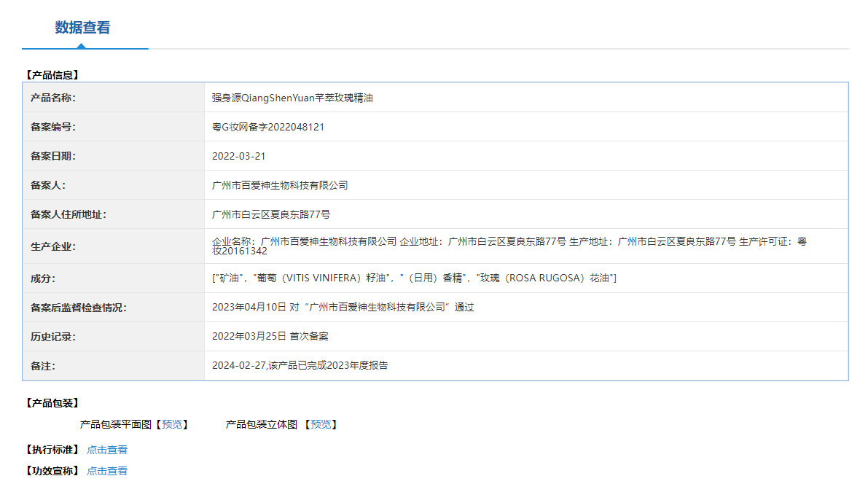Select the 数据查看 tab
This screenshot has width=868, height=492.
pyautogui.click(x=82, y=28)
